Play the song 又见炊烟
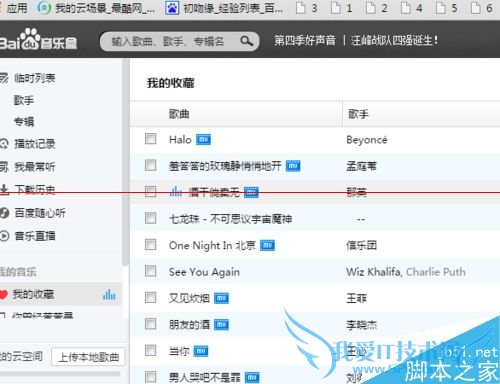The width and height of the screenshot is (500, 384). tap(189, 298)
